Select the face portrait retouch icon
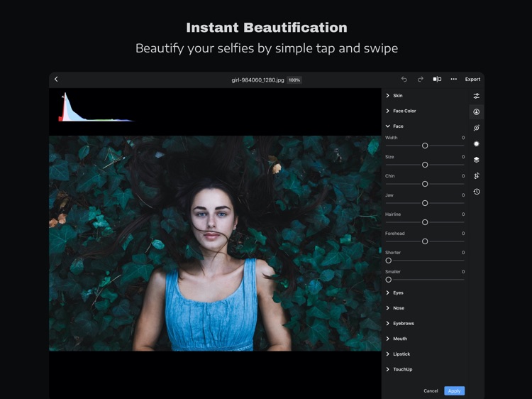 [x=477, y=111]
